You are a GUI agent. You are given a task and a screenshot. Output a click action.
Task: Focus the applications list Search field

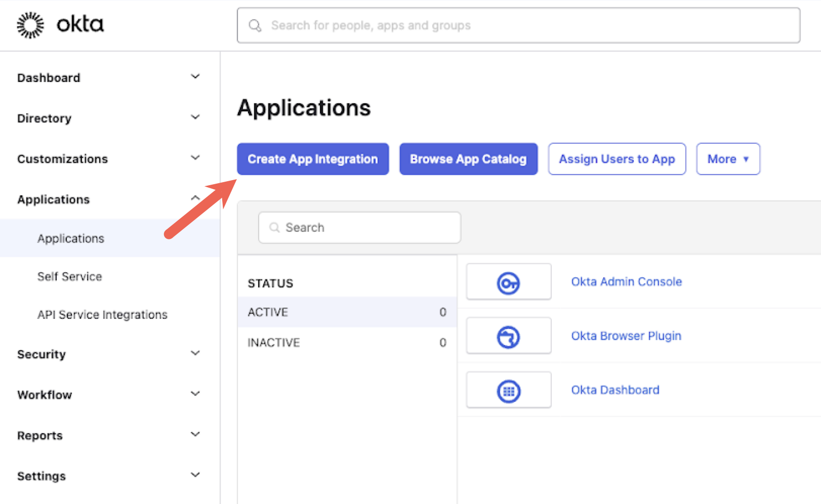tap(359, 228)
